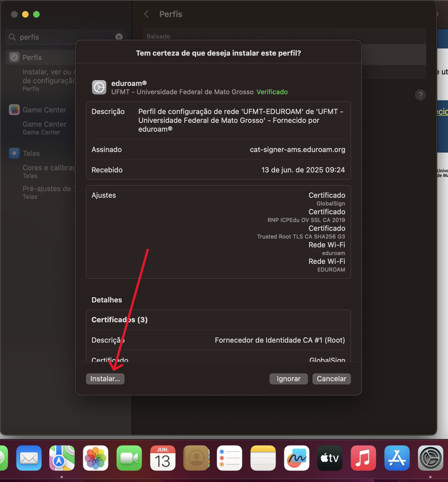
Task: Clear the perfis search field
Action: 119,37
